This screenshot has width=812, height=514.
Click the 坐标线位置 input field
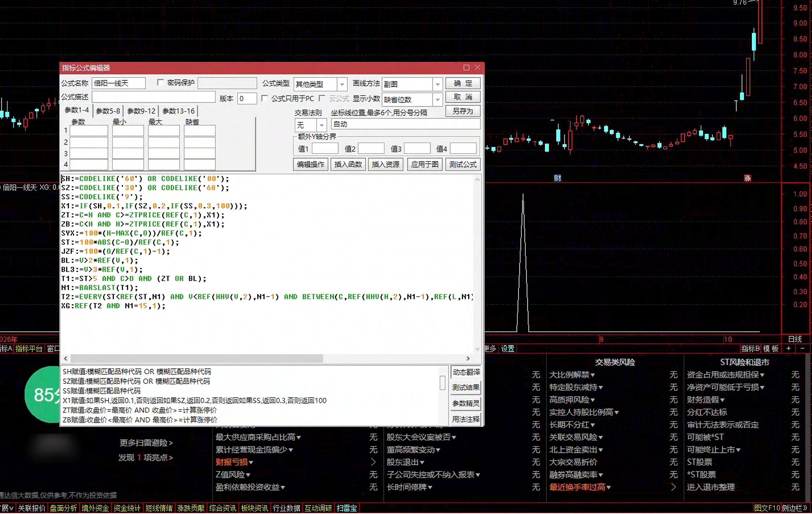(x=406, y=124)
